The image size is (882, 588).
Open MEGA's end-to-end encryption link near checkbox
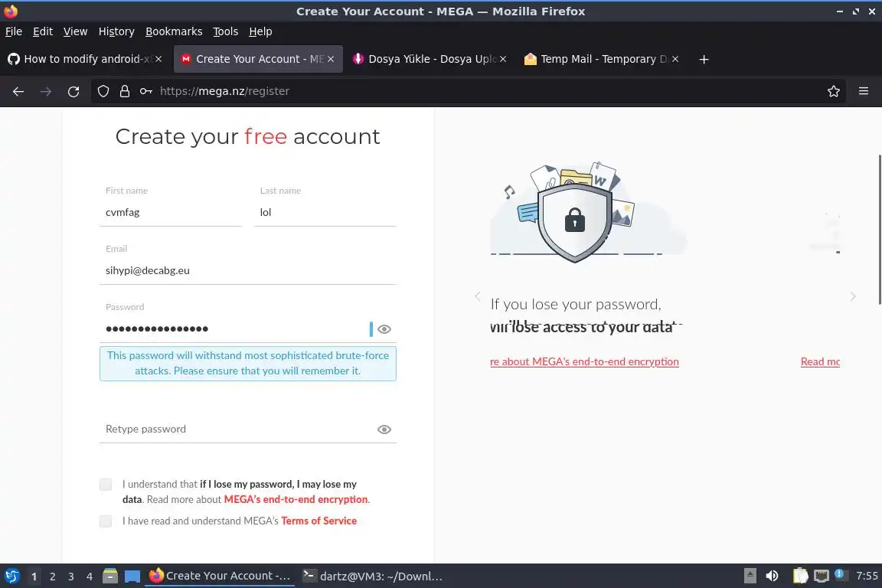(296, 499)
